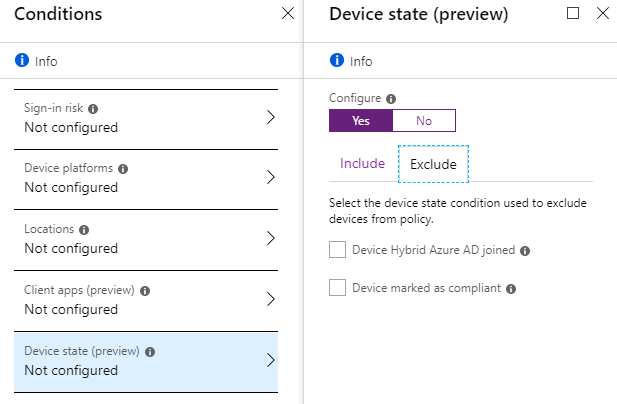Click info tooltip icon next to Locations
The image size is (617, 404).
[x=83, y=230]
